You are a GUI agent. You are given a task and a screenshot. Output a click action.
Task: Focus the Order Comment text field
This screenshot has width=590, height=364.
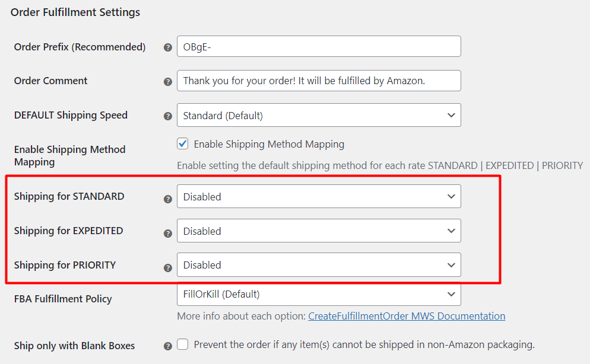pos(319,81)
